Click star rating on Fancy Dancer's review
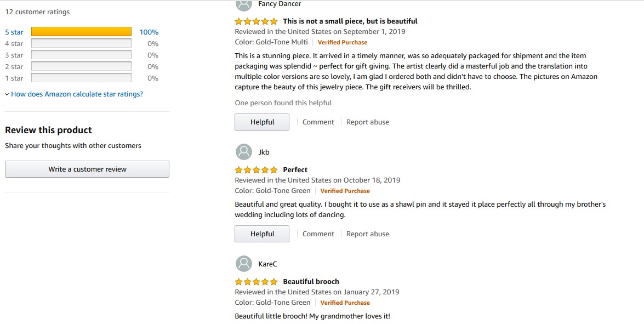644x324 pixels. [x=256, y=21]
